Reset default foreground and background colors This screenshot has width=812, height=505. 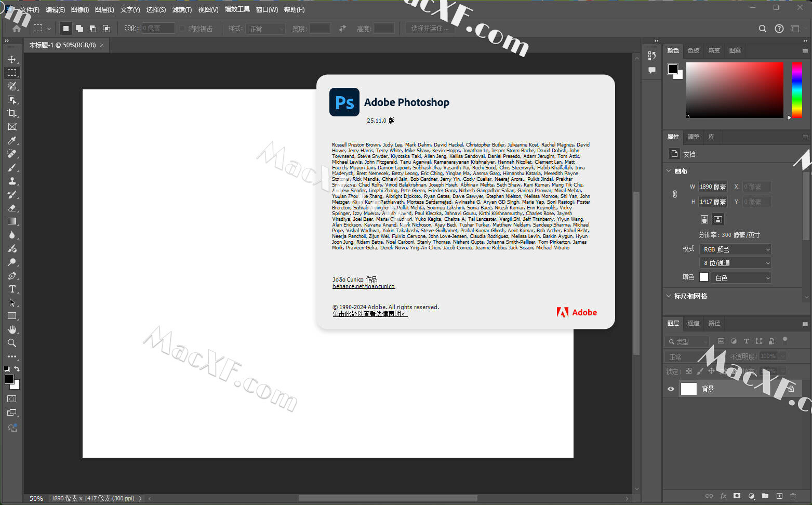point(6,369)
